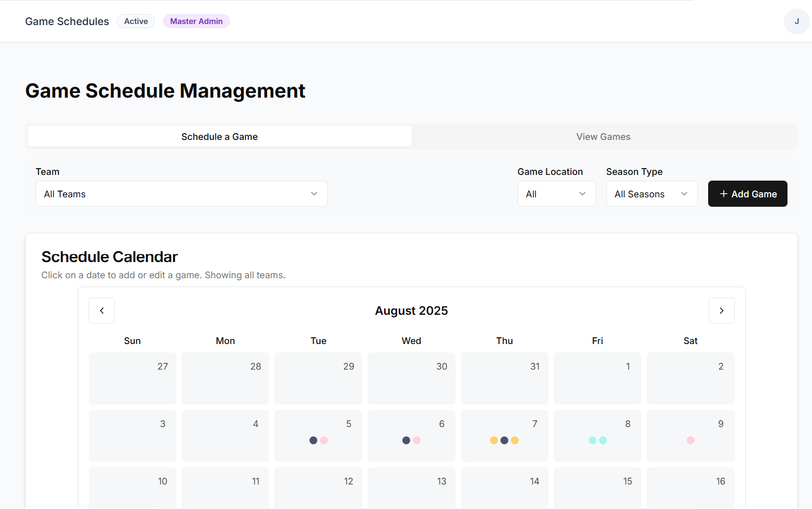812x509 pixels.
Task: Click the Game Schedules heading
Action: click(67, 21)
